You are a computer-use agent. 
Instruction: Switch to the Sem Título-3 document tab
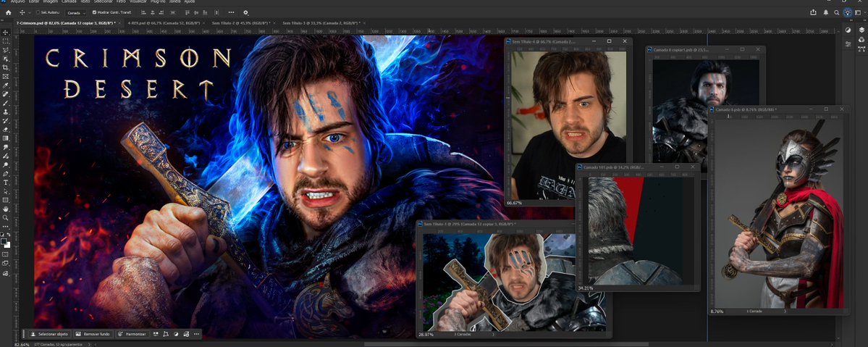pyautogui.click(x=323, y=23)
